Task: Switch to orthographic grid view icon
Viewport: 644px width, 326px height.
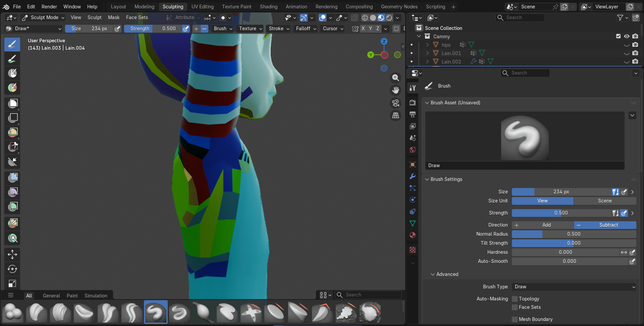Action: click(396, 115)
